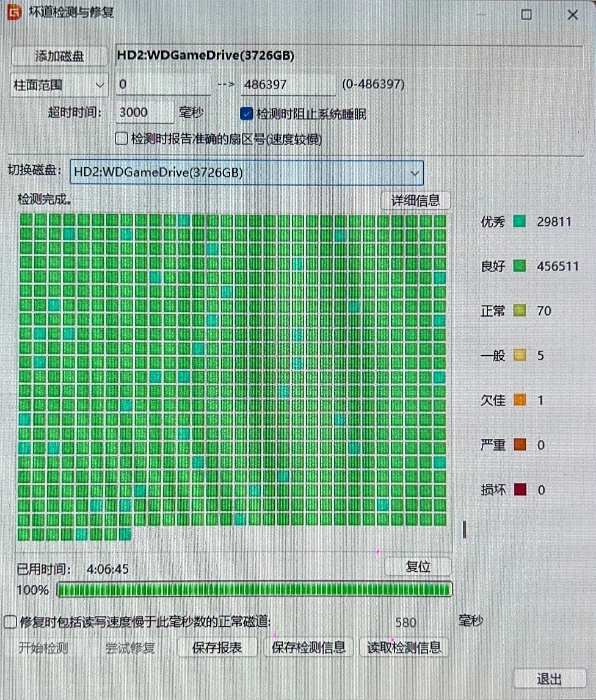
Task: Click the 读取检测信息 button
Action: point(404,648)
